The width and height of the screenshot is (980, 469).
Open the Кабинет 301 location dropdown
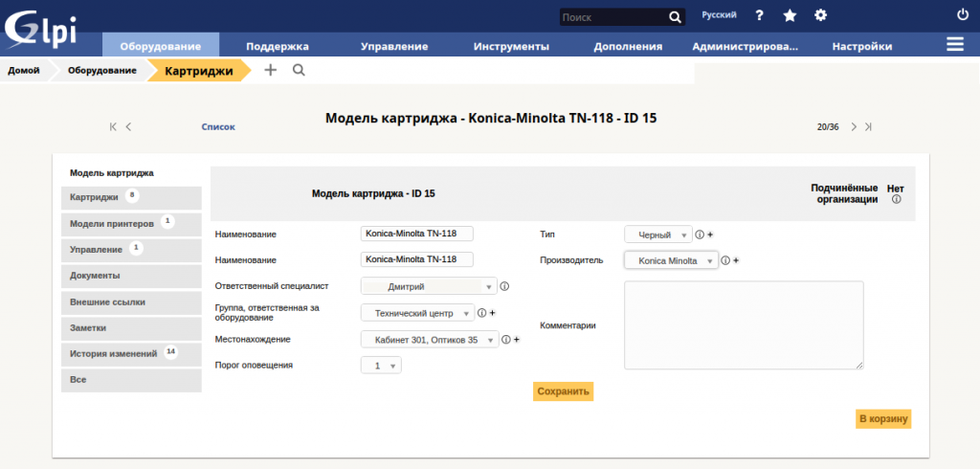[x=430, y=340]
